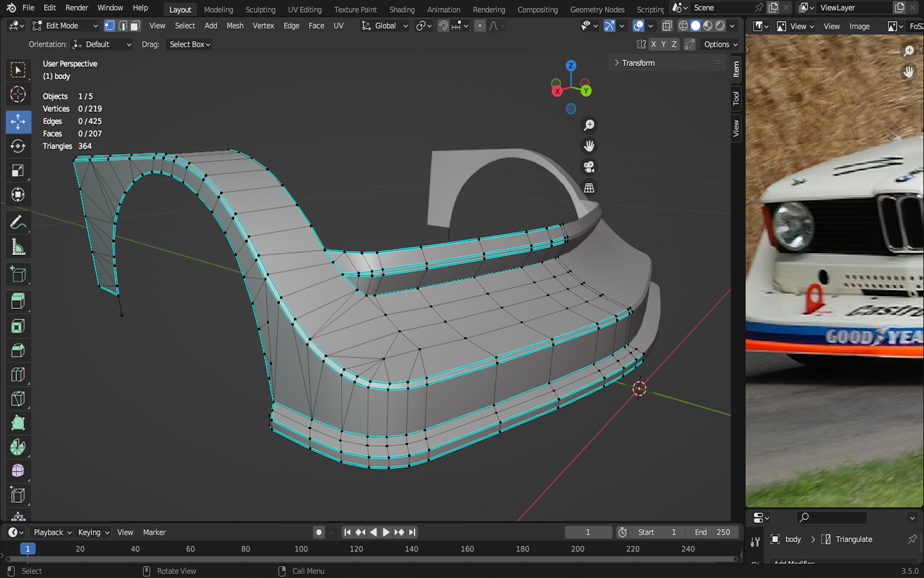Image resolution: width=924 pixels, height=578 pixels.
Task: Activate the Annotate pencil tool
Action: click(18, 223)
